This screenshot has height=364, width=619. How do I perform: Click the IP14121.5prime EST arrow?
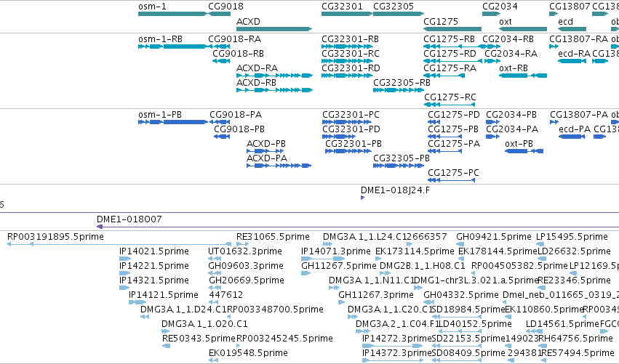(137, 302)
